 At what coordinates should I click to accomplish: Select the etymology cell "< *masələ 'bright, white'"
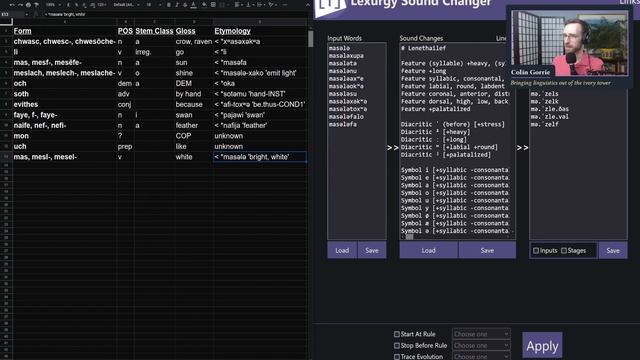coord(260,157)
